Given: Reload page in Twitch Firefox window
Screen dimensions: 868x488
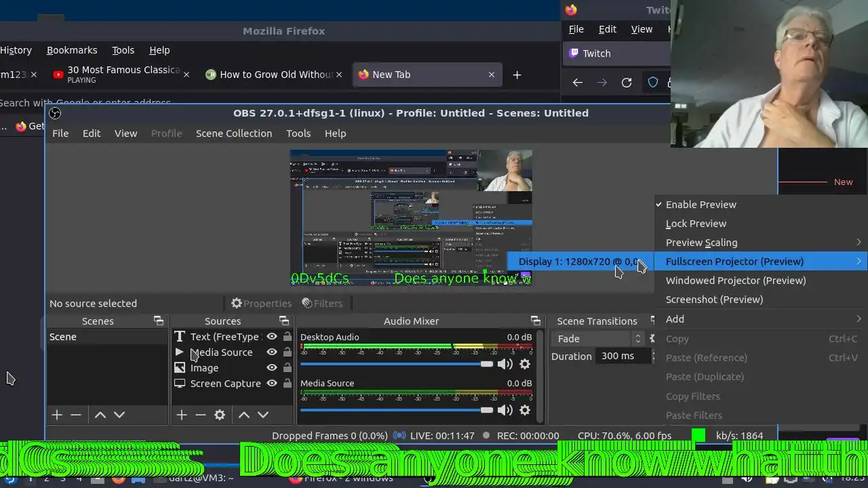Looking at the screenshot, I should (x=627, y=83).
